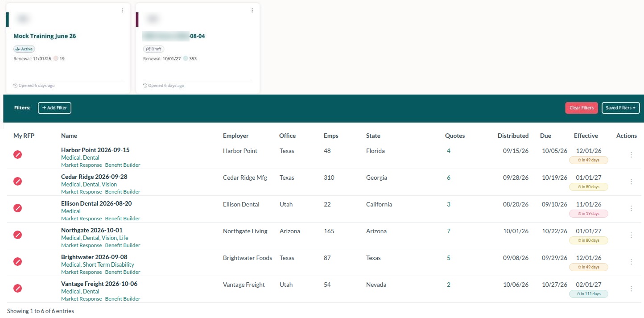644x318 pixels.
Task: Click the 2 quotes link for Vantage Freight
Action: coord(449,285)
